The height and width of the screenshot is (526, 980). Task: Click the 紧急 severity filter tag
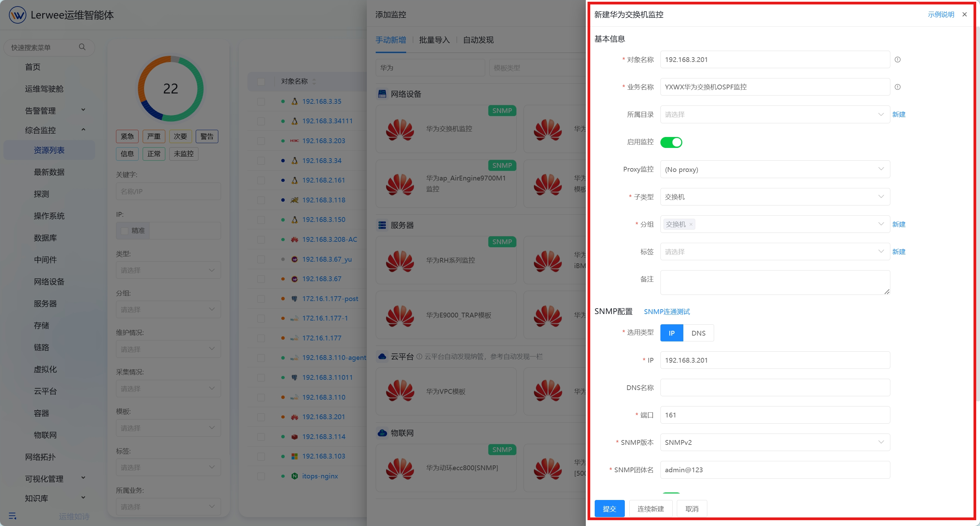coord(127,136)
